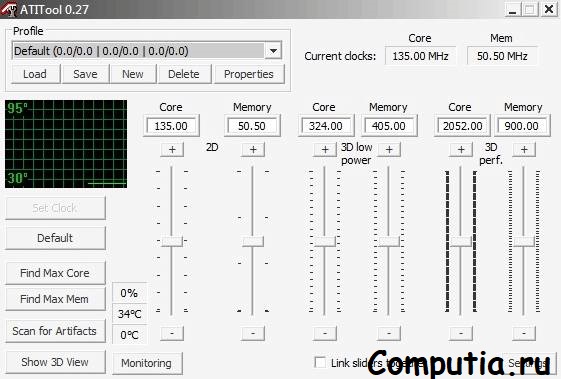Increase 3D low power Memory with plus
This screenshot has height=379, width=561.
pos(389,150)
